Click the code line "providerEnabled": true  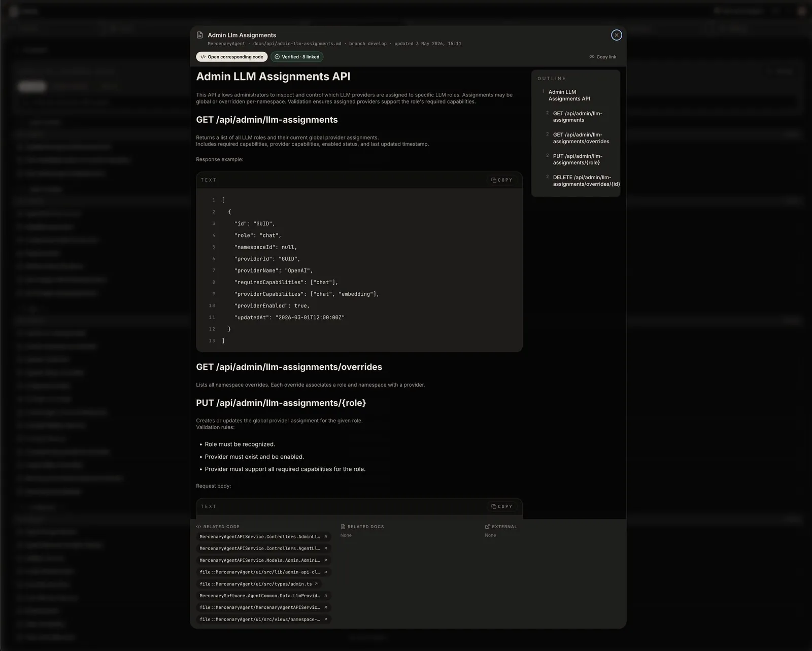[272, 306]
